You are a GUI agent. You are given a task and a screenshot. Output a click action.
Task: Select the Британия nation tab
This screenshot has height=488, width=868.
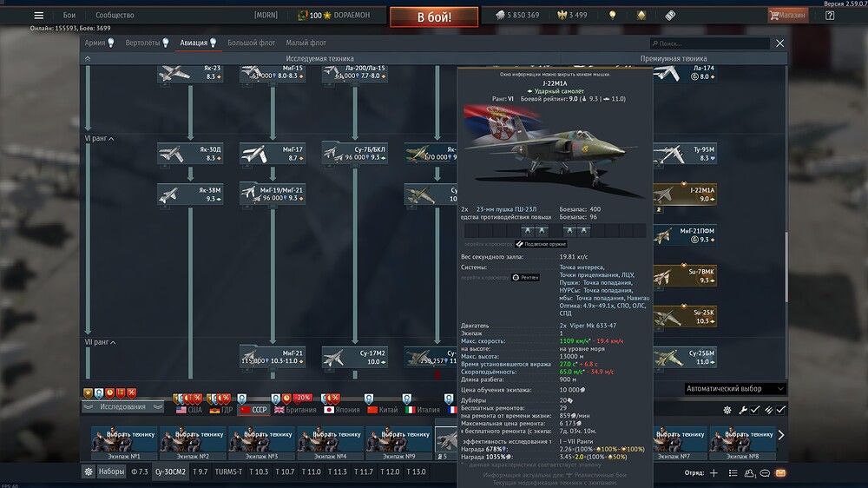tap(295, 410)
